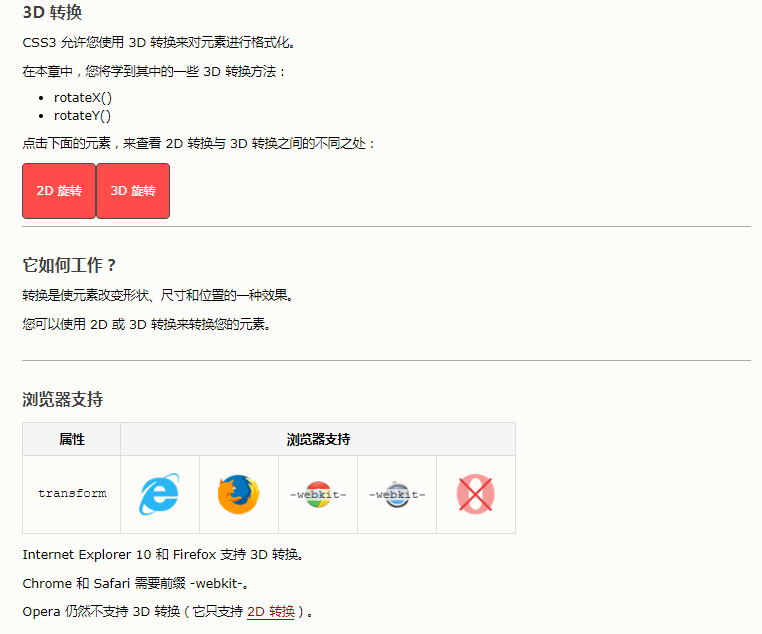This screenshot has width=762, height=634.
Task: Click the 它如何工作？ heading
Action: click(69, 265)
